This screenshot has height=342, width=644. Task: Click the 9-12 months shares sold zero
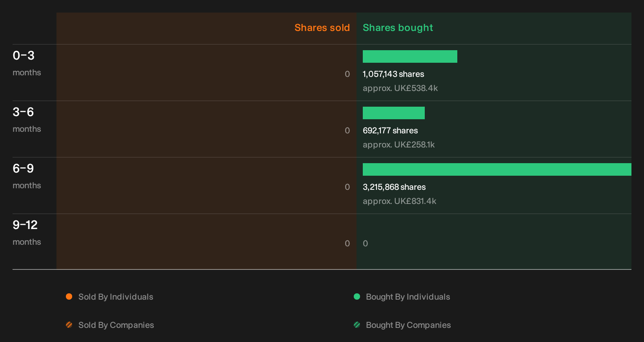347,244
